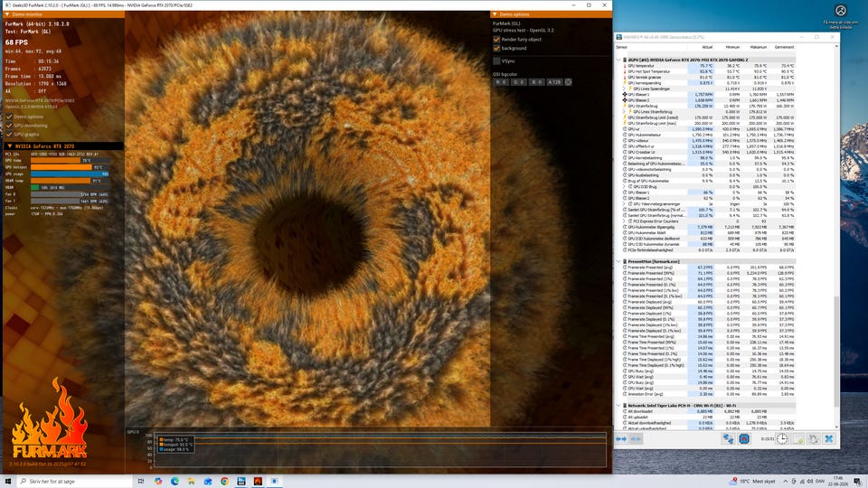Click the GPU temperatur thermometer icon
868x488 pixels.
coord(625,66)
